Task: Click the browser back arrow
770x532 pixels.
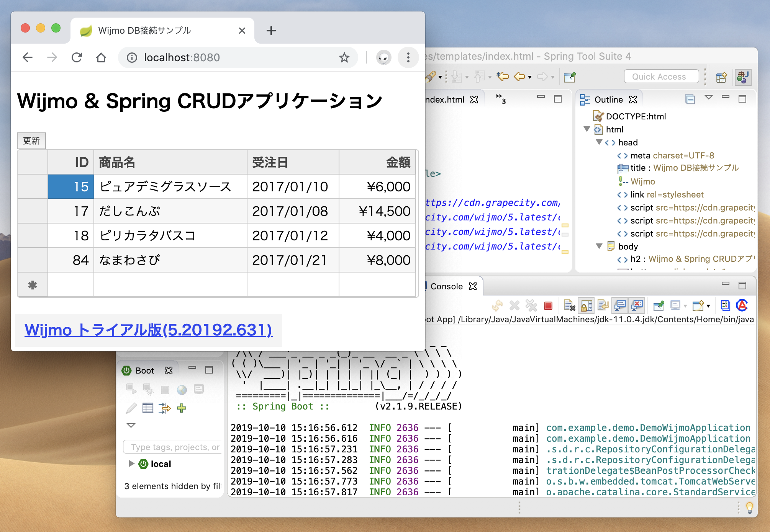Action: point(28,57)
